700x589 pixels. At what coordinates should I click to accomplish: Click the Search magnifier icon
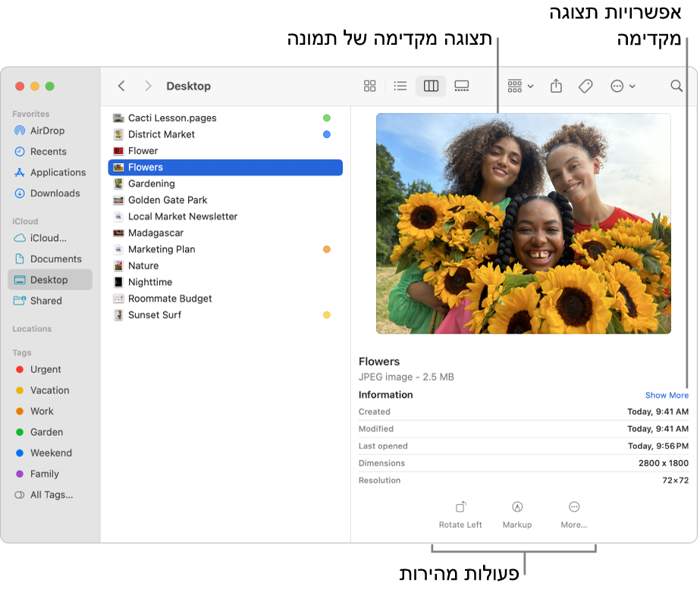676,86
